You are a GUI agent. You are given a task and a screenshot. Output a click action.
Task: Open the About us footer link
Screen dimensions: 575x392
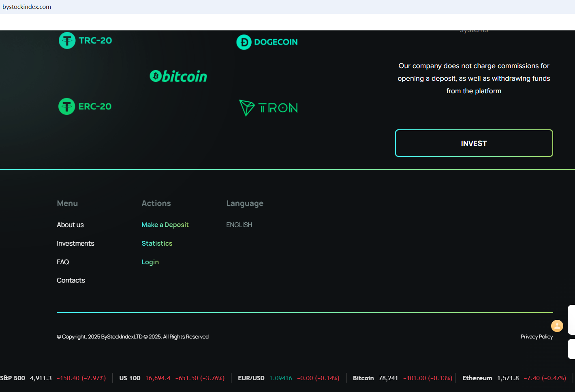[71, 225]
